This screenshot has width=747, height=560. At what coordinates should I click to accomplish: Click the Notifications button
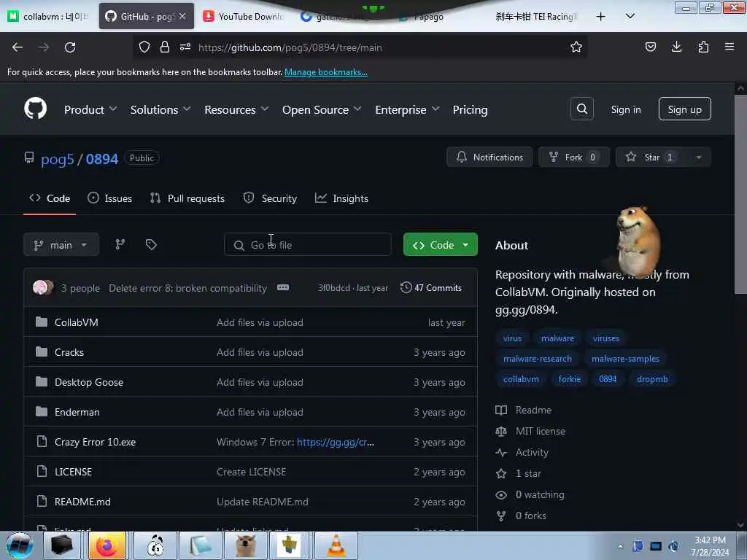coord(489,157)
